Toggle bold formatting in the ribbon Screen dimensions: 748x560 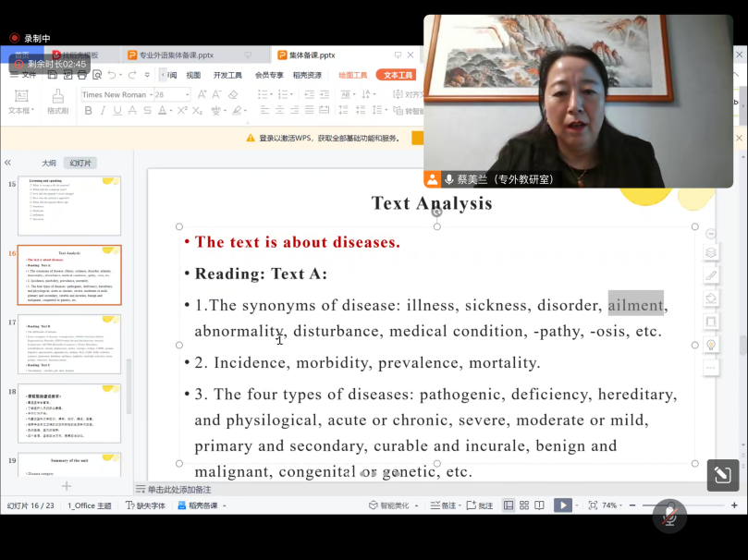89,111
